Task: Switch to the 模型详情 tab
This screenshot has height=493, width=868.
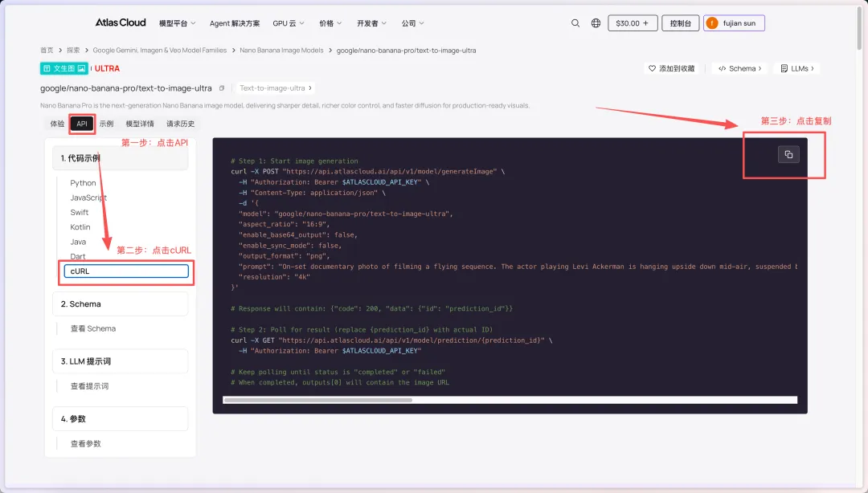Action: coord(140,124)
